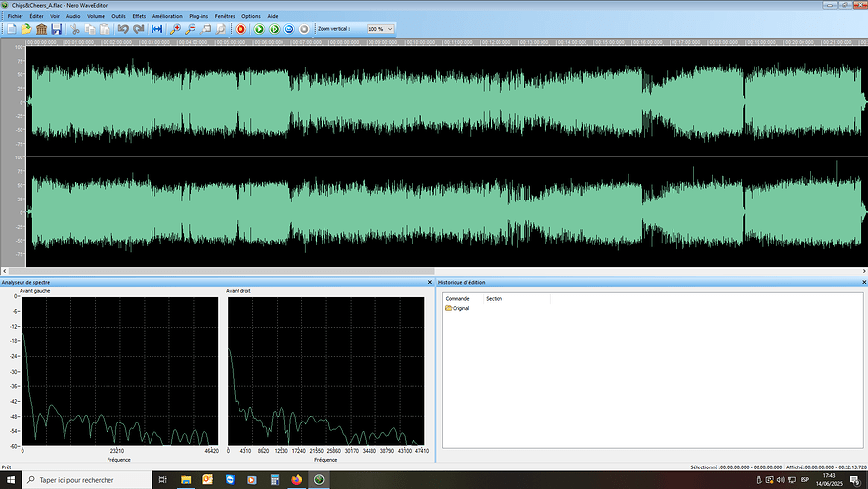This screenshot has width=868, height=489.
Task: Redo the last undone edit
Action: tap(139, 29)
